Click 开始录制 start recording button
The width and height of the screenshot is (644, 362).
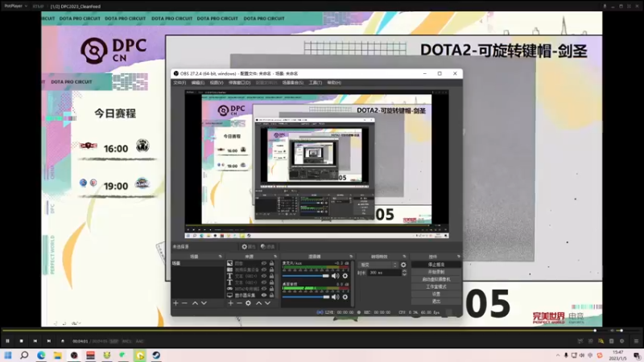coord(436,272)
